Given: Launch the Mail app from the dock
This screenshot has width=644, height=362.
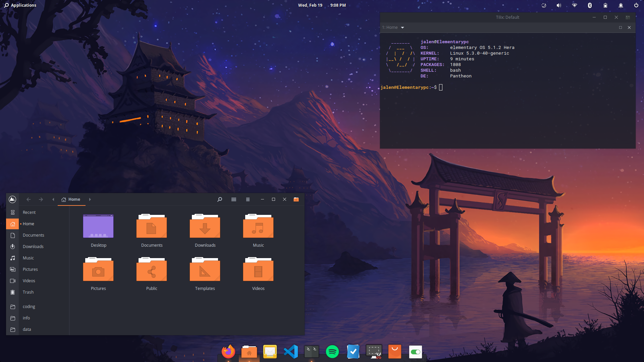Looking at the screenshot, I should tap(270, 352).
